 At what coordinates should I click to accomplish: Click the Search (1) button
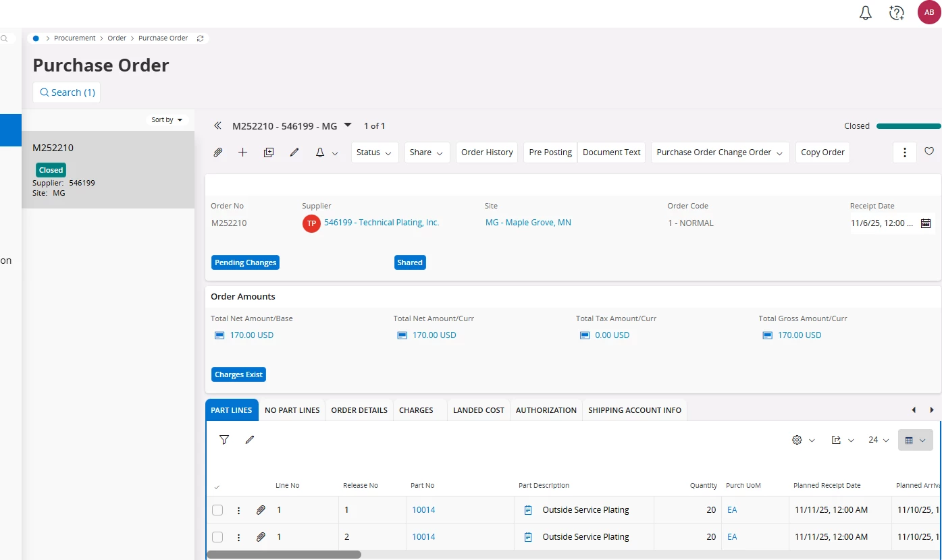tap(67, 92)
